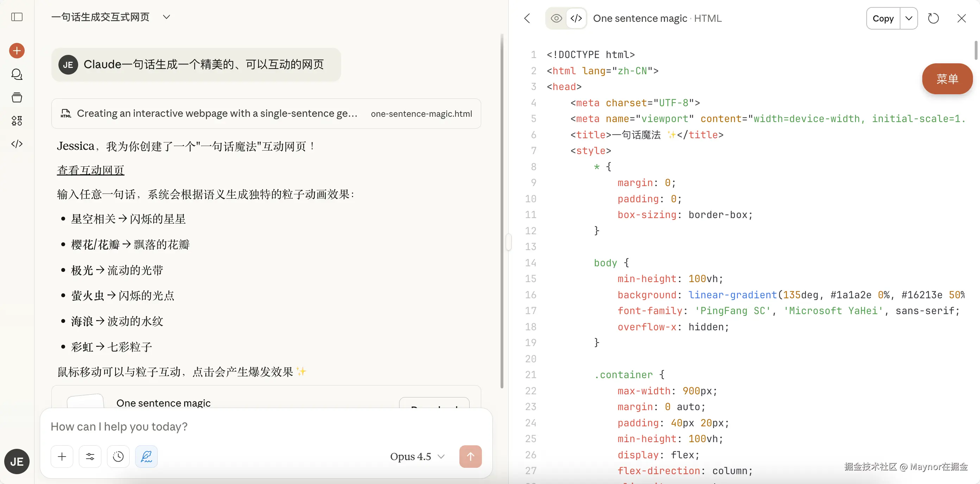The width and height of the screenshot is (980, 484).
Task: Open the extended thinking clock icon
Action: tap(118, 456)
